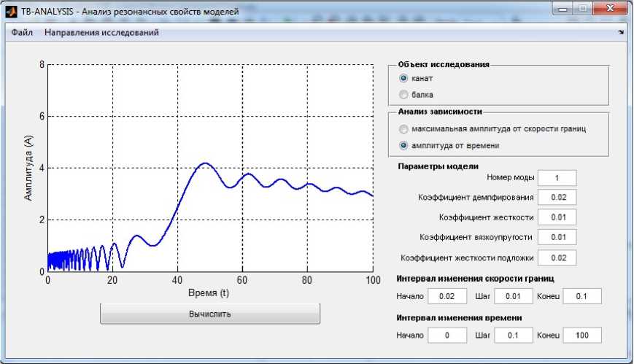634x364 pixels.
Task: Open the Направления исследований menu
Action: tap(101, 32)
